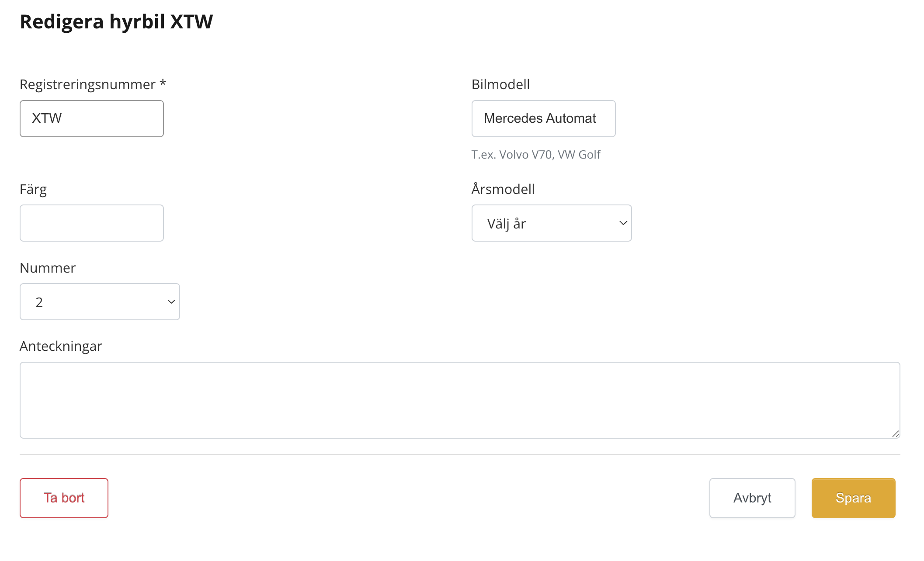This screenshot has width=924, height=561.
Task: Focus the Registreringsnummer field containing XTW
Action: [92, 119]
